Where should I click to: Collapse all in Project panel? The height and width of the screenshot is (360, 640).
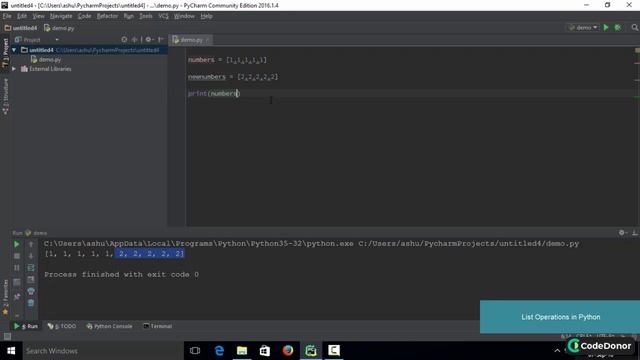134,40
